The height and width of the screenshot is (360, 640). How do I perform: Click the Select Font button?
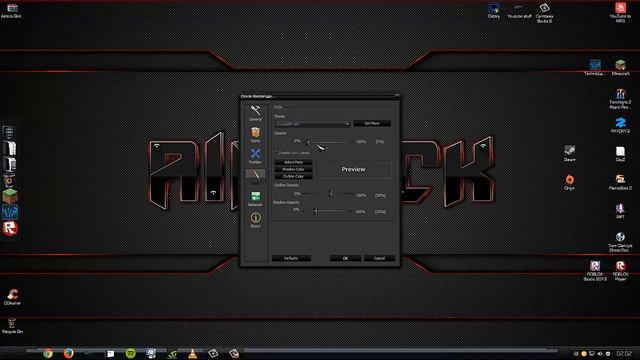coord(293,162)
